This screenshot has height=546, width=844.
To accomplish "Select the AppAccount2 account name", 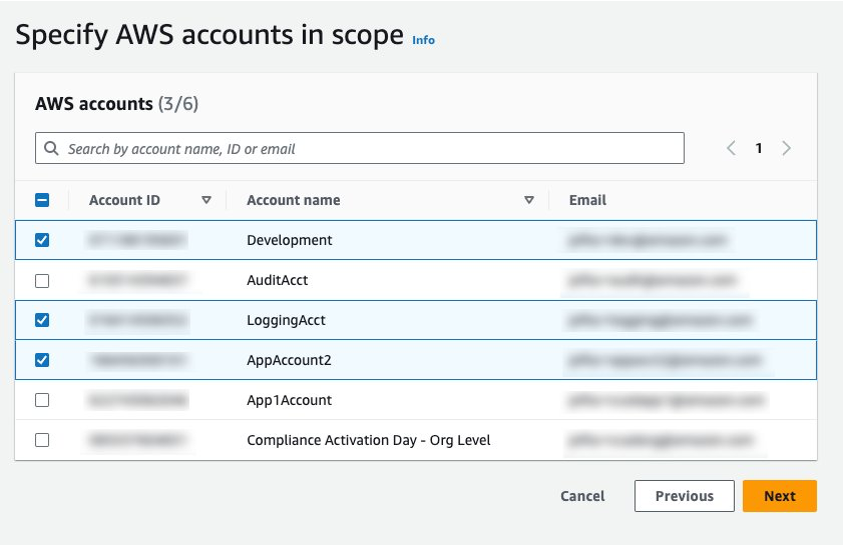I will (289, 360).
